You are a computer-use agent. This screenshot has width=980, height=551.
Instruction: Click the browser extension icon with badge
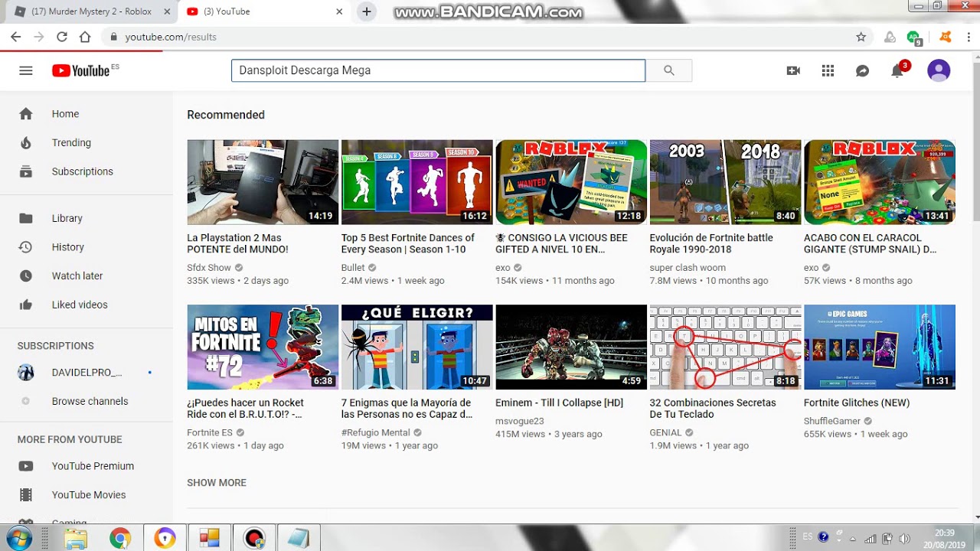coord(913,37)
